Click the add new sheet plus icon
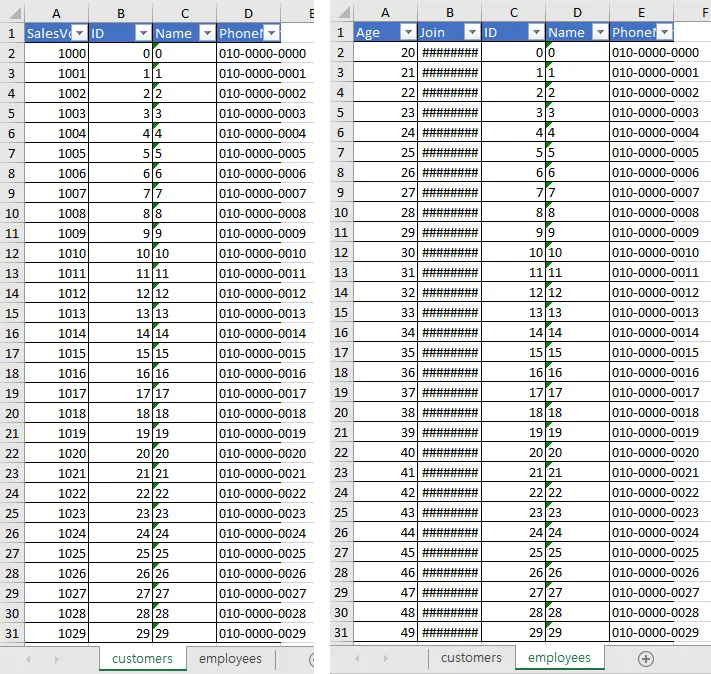 [x=646, y=658]
